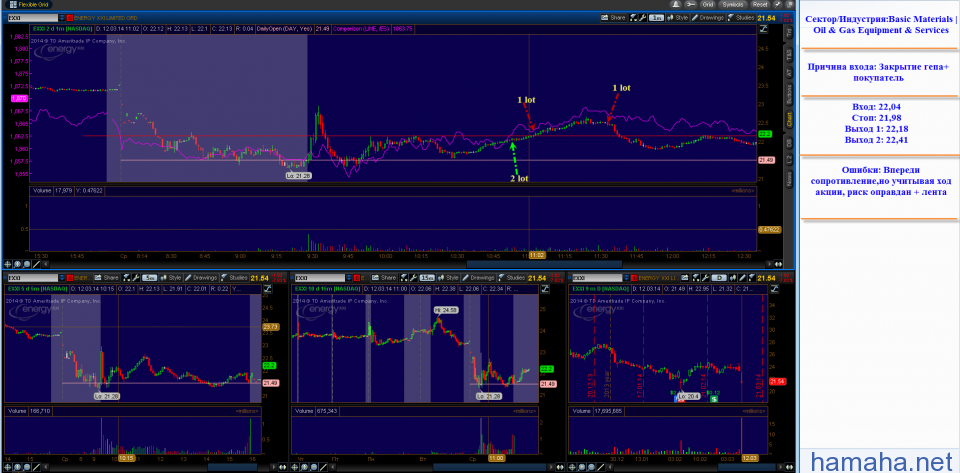
Task: Click zoom out magnifier under main chart
Action: (26, 264)
